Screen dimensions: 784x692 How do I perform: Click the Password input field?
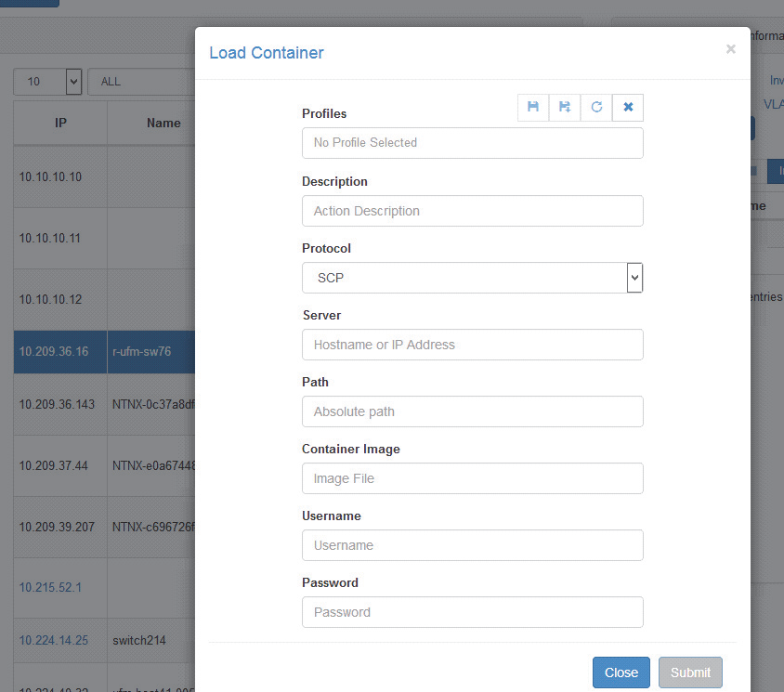pos(472,612)
